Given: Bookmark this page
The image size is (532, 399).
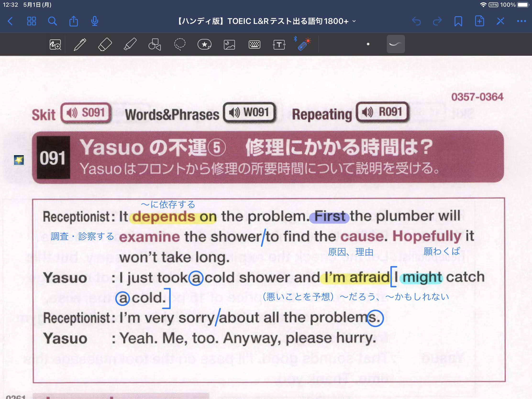Looking at the screenshot, I should pos(458,21).
